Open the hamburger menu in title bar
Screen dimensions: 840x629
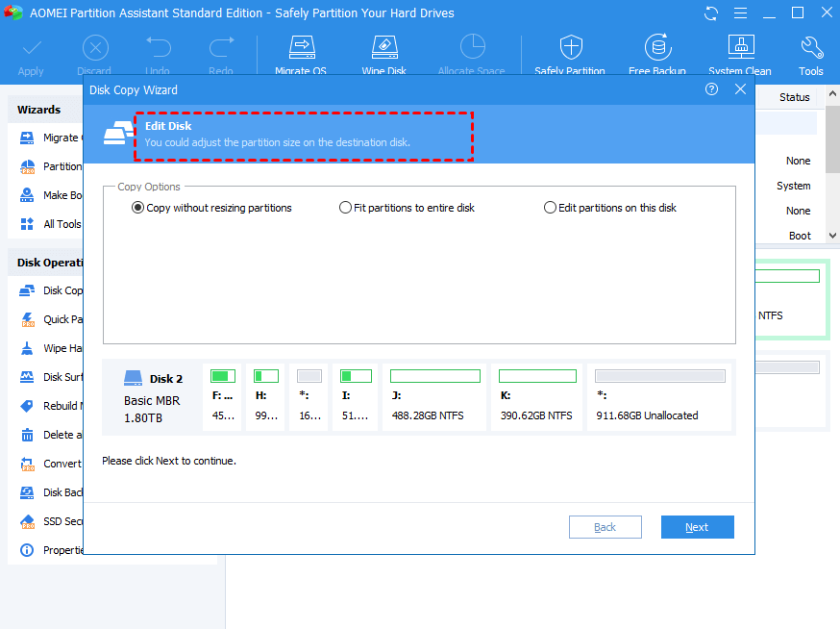pos(740,13)
